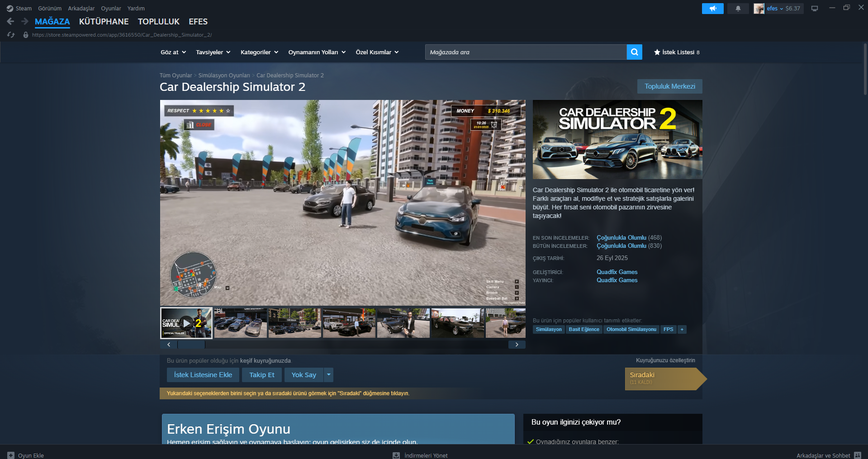
Task: Click the lock icon beside the URL
Action: (26, 35)
